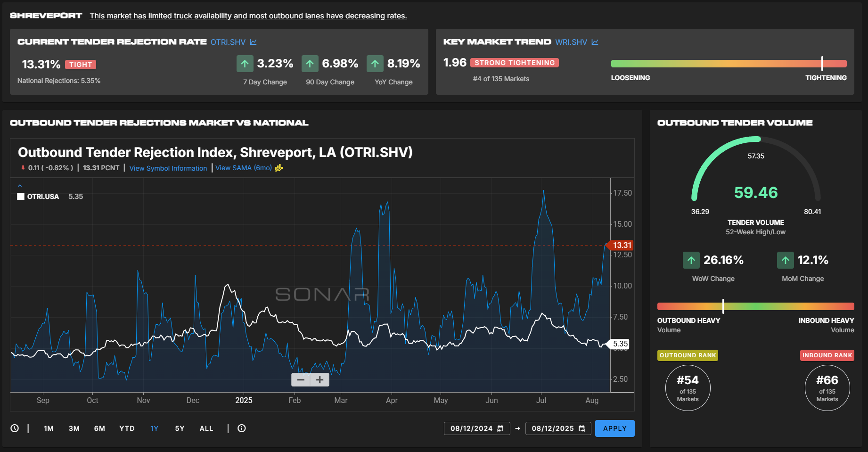Click the #4 of 135 Markets text
The image size is (868, 452).
point(501,79)
